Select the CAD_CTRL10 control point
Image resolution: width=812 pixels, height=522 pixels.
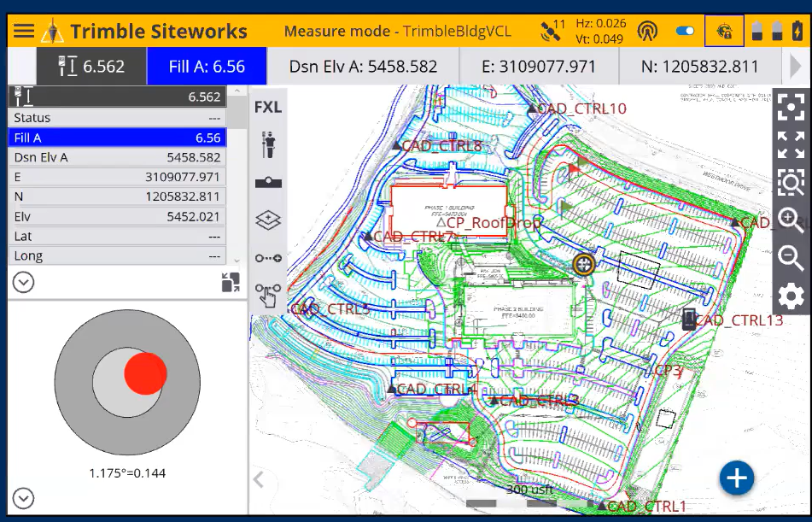click(x=577, y=109)
